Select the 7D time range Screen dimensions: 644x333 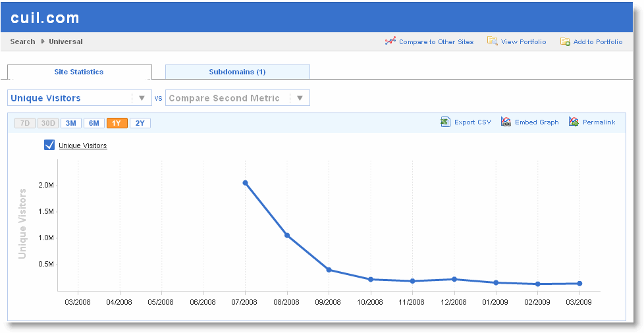[25, 123]
